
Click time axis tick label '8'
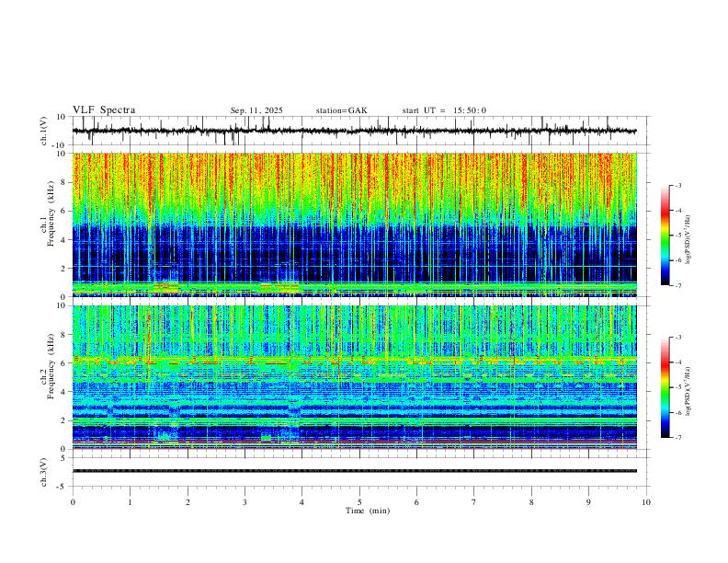tap(531, 502)
